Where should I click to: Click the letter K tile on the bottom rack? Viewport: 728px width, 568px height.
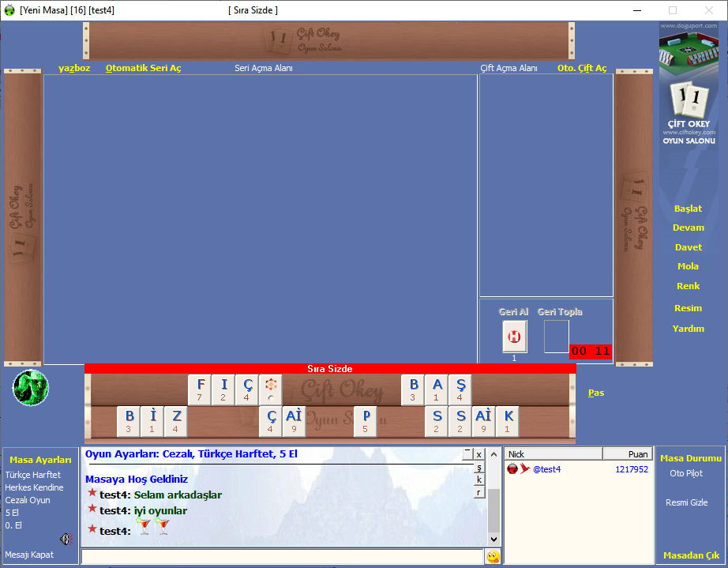tap(507, 421)
